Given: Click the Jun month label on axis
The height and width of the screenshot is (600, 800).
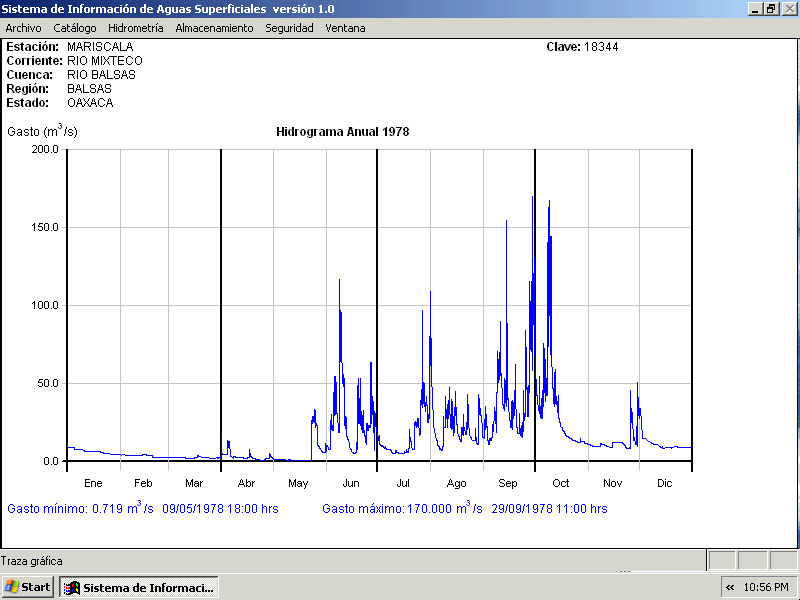Looking at the screenshot, I should coord(351,484).
